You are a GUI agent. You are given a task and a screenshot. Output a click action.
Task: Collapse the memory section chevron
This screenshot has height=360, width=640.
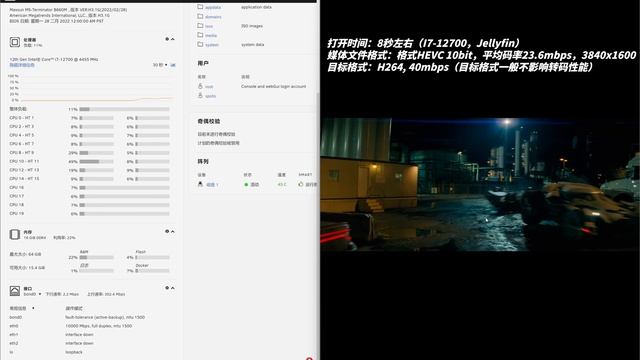tap(173, 231)
